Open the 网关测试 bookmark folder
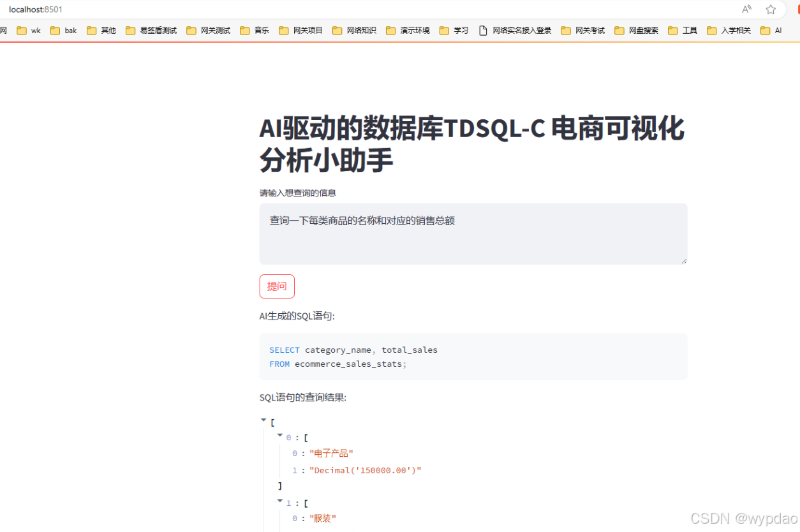This screenshot has width=800, height=532. [x=209, y=30]
